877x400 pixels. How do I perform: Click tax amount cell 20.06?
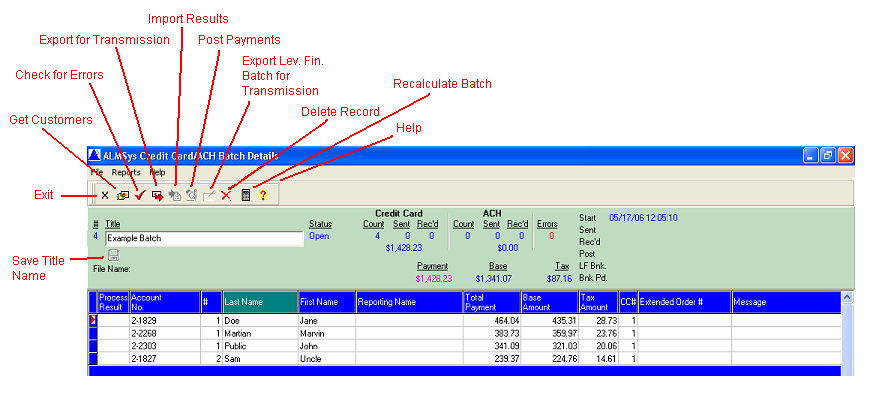click(x=598, y=346)
